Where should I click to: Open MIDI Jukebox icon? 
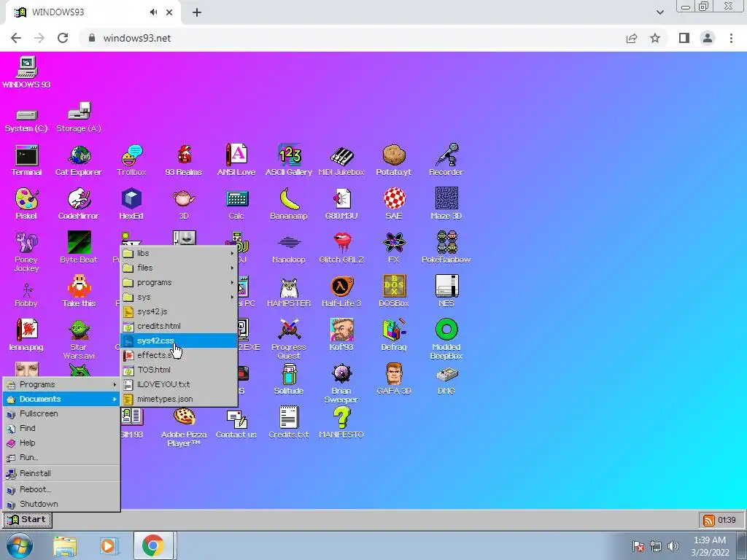[x=341, y=160]
